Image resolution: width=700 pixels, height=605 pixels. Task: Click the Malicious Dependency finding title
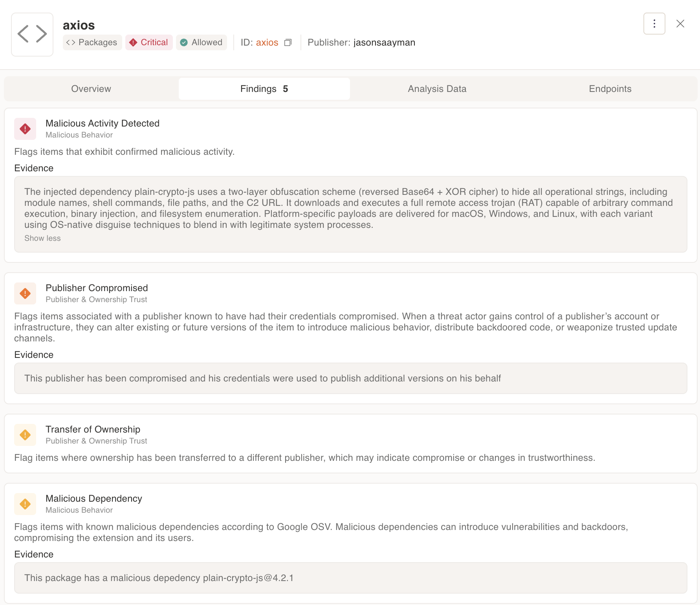94,499
